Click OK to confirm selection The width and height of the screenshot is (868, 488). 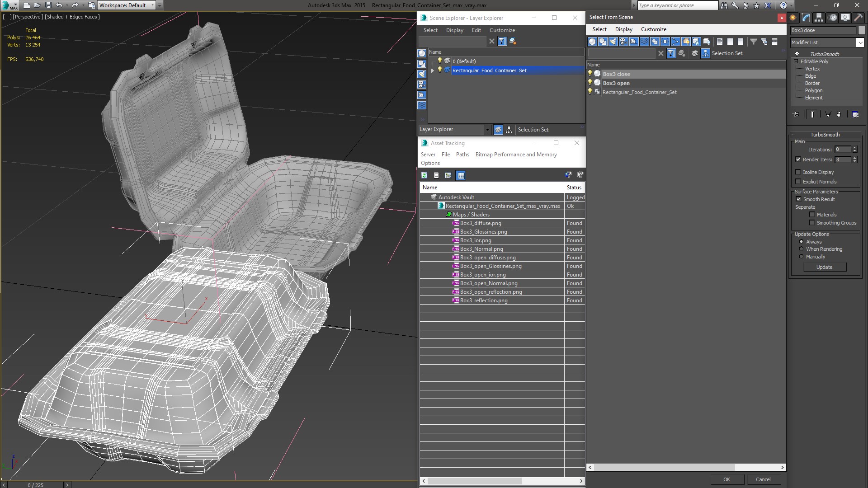coord(726,479)
